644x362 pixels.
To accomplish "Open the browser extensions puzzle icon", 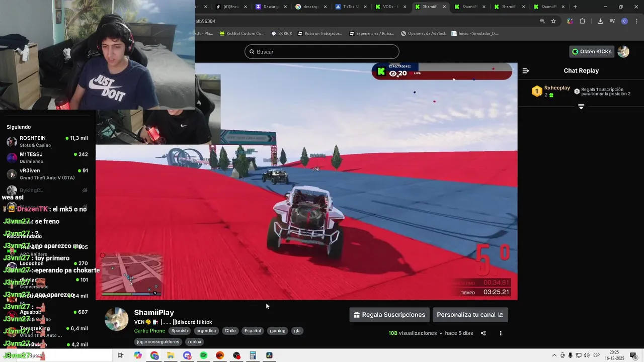I will pos(583,21).
